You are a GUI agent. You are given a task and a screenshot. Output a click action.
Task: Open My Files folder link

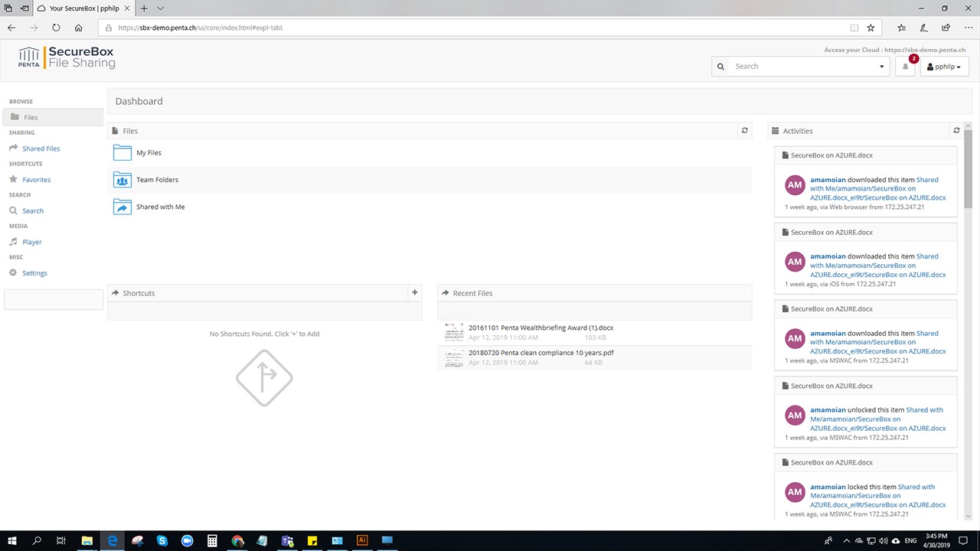click(149, 153)
